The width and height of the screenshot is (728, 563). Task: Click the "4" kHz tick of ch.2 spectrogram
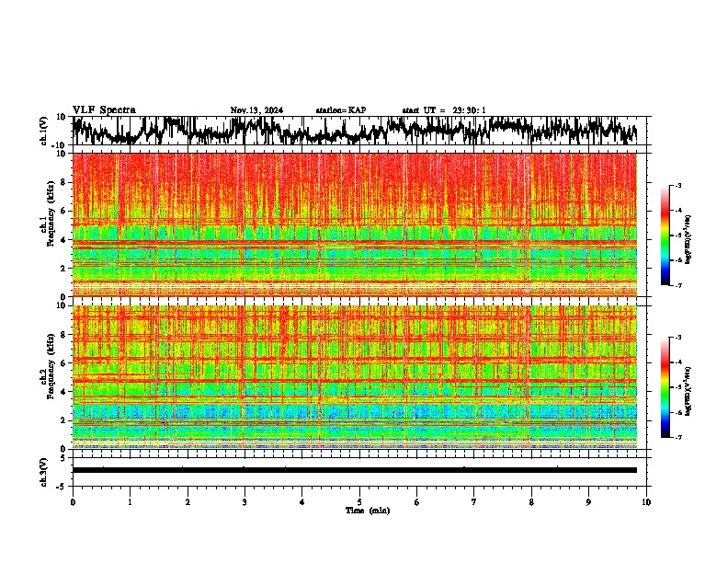pyautogui.click(x=65, y=392)
